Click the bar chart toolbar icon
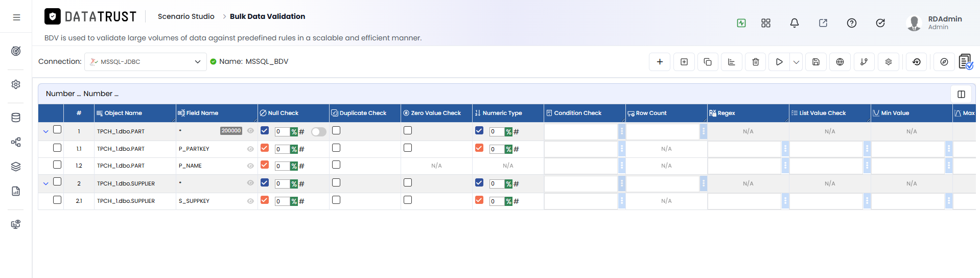The image size is (980, 278). 732,62
